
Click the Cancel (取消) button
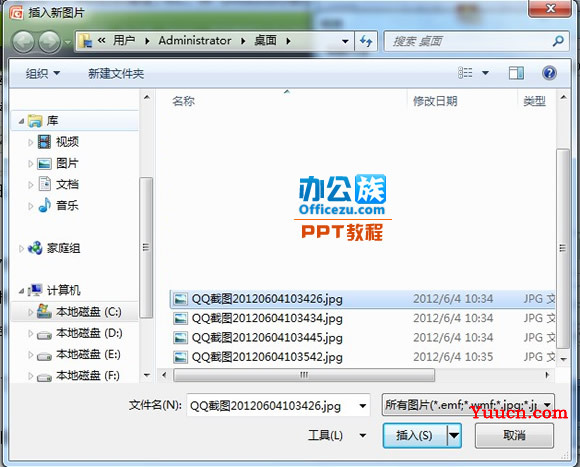coord(514,435)
